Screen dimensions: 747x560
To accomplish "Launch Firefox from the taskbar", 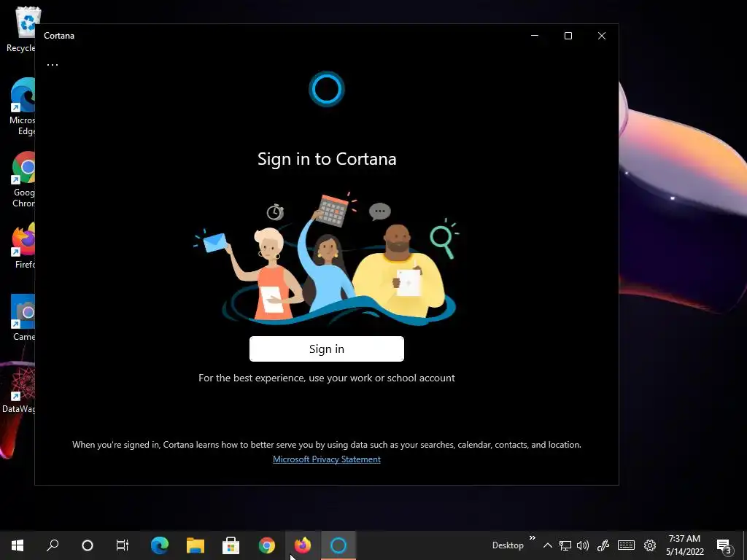I will tap(303, 545).
